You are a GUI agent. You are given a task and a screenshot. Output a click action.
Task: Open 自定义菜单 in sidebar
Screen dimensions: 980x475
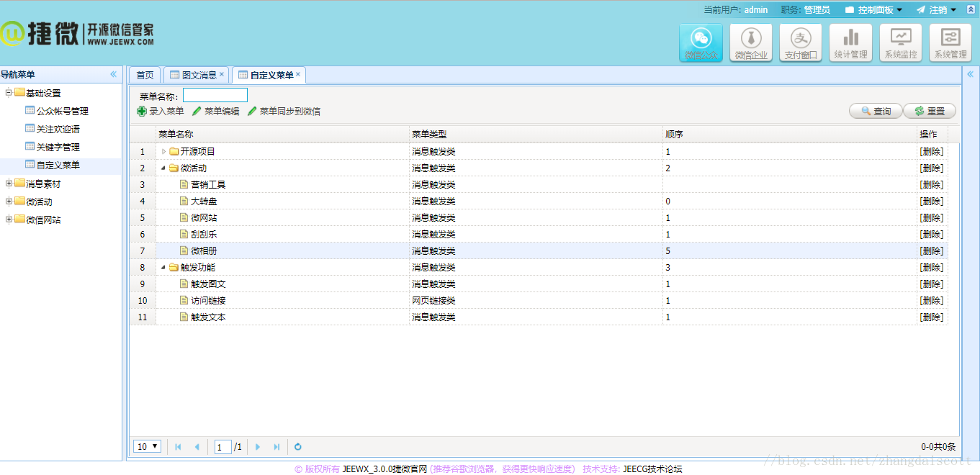58,165
